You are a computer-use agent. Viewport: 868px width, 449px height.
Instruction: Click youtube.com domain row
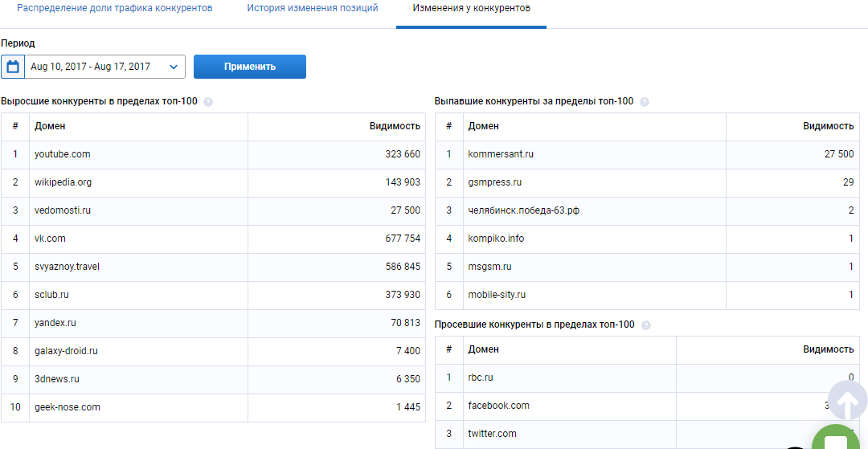(x=213, y=155)
